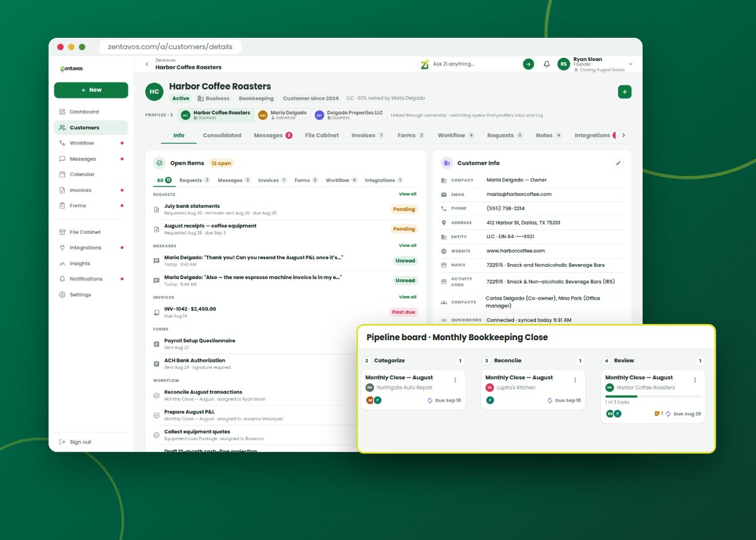Screen dimensions: 756x540
Task: Check off Prepare August P&L task
Action: pyautogui.click(x=157, y=415)
